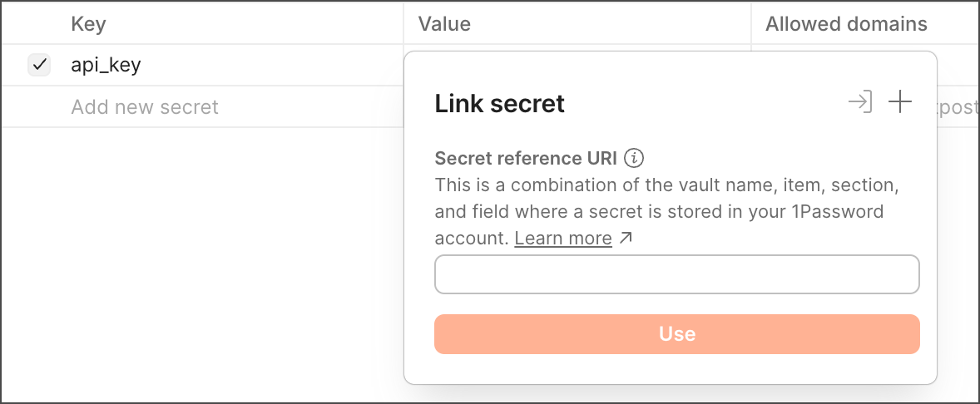Open the Learn more link
980x404 pixels.
(563, 239)
